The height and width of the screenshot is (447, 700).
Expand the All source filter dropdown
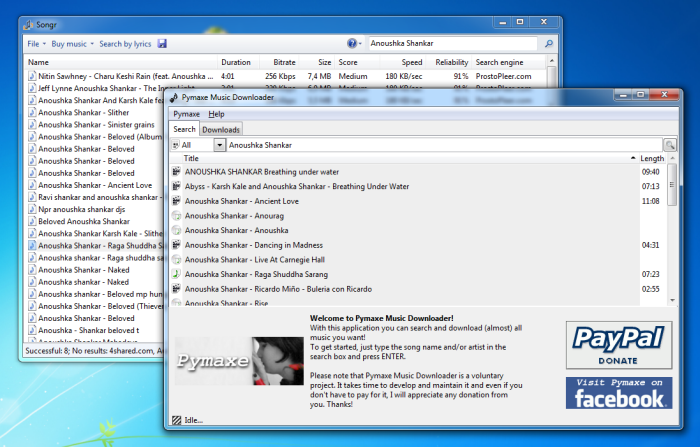(219, 145)
